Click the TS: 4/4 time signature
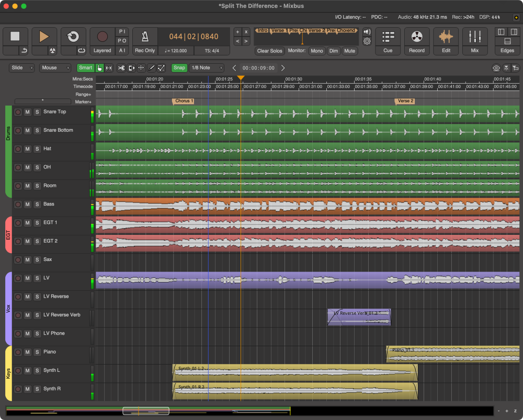 (x=212, y=51)
